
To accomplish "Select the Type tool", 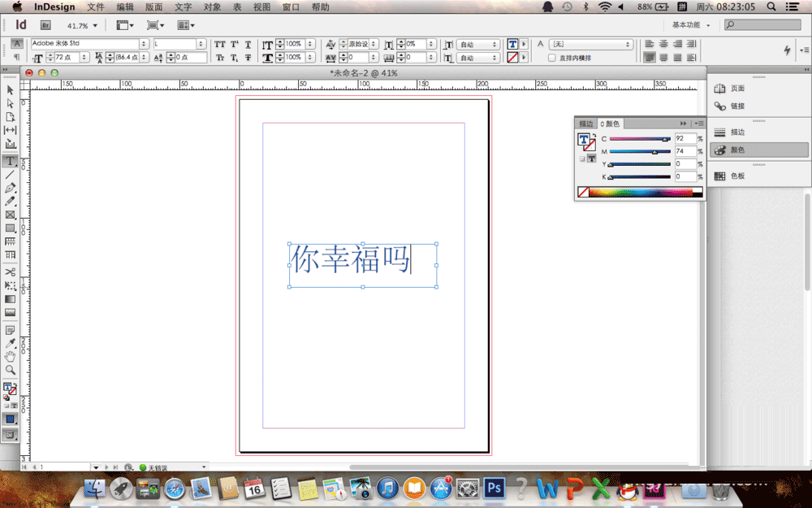I will (x=10, y=161).
